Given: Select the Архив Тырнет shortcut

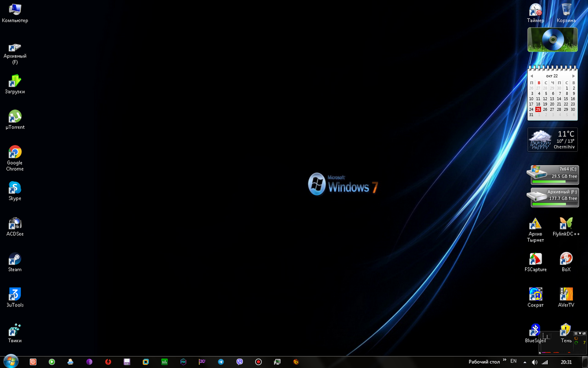Looking at the screenshot, I should (536, 230).
